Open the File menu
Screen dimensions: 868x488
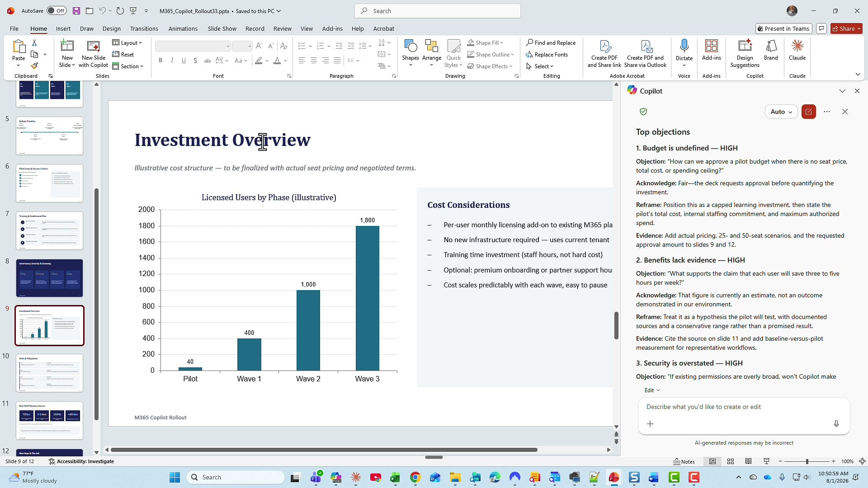tap(14, 28)
